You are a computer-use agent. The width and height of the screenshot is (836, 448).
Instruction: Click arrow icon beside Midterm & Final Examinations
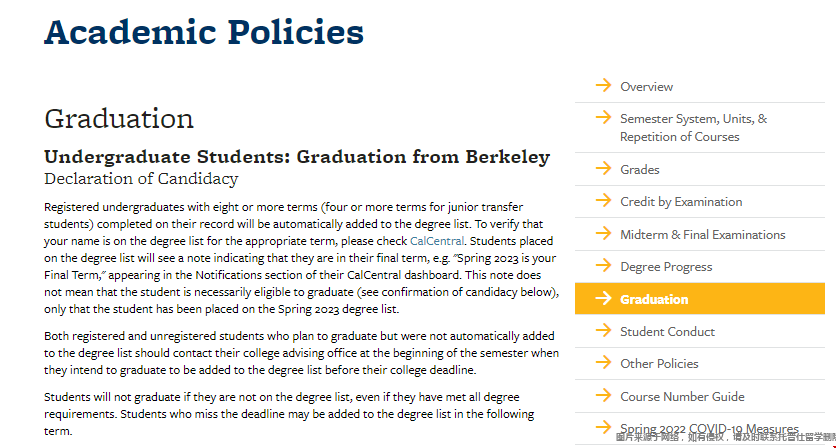point(604,233)
